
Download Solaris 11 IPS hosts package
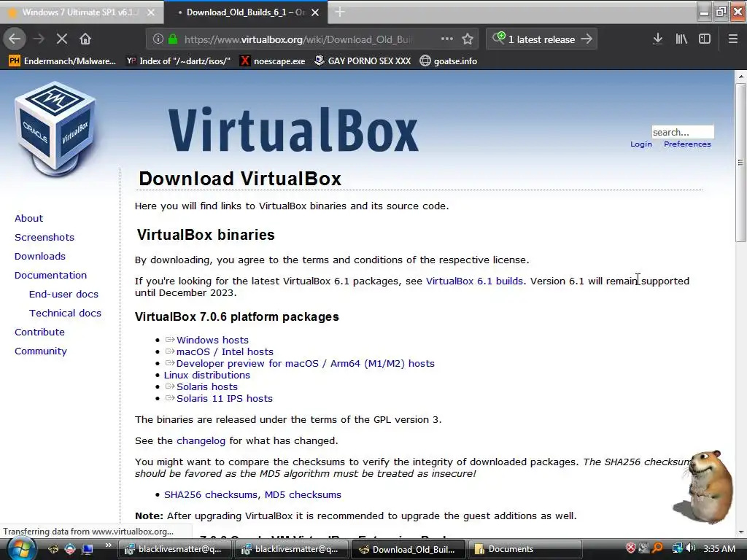tap(225, 399)
